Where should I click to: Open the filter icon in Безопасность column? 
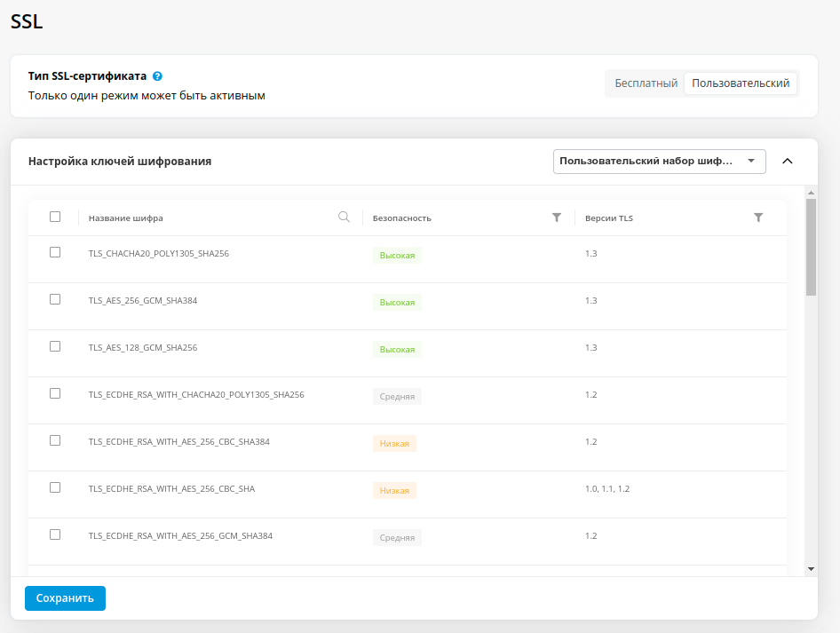pos(557,218)
